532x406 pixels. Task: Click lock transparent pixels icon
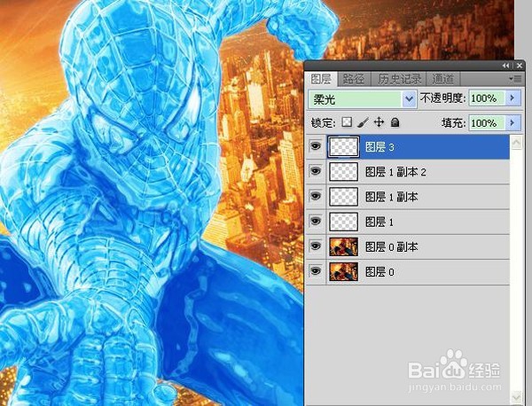coord(347,122)
